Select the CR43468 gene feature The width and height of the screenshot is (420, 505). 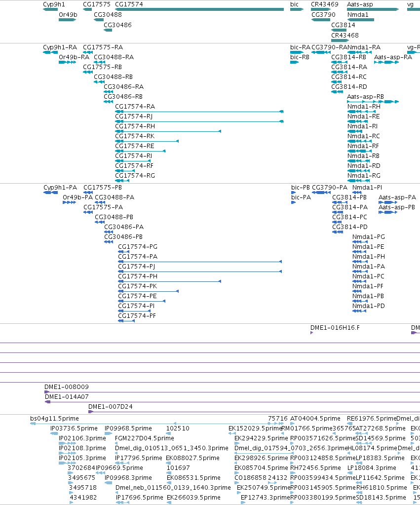[x=340, y=40]
